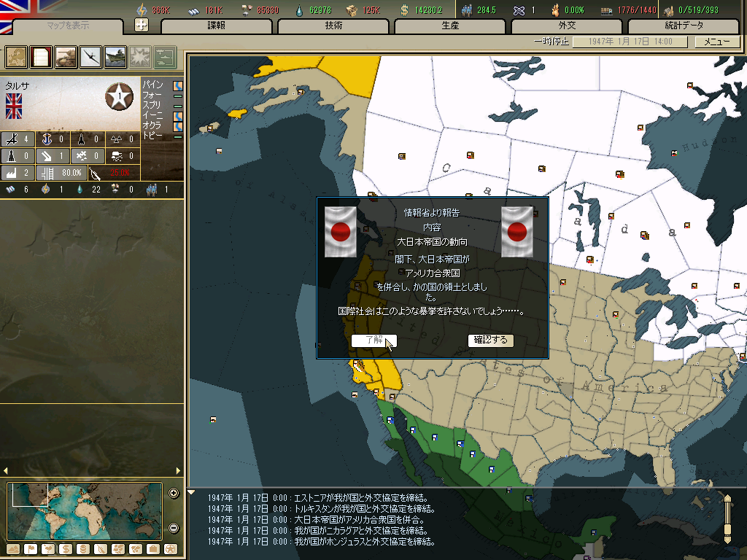The image size is (747, 560).
Task: Click the radiation nuclear reactor icon
Action: [116, 139]
